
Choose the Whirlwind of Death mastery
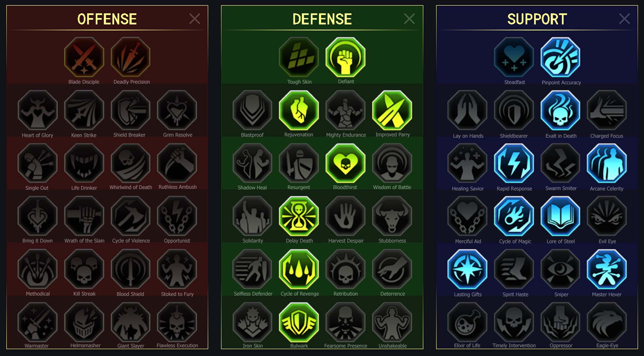tap(130, 163)
